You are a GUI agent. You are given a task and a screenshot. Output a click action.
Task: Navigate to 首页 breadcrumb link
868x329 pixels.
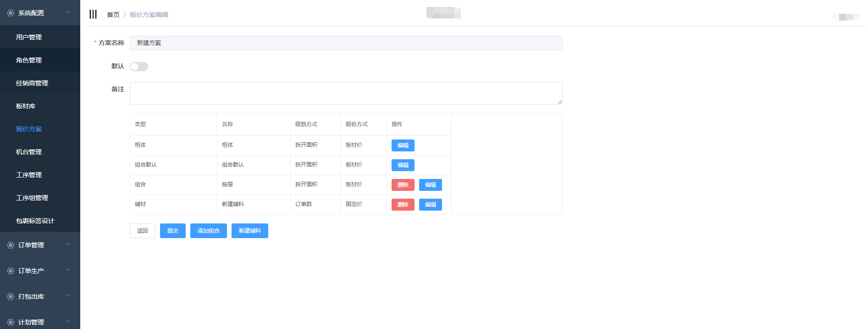113,15
